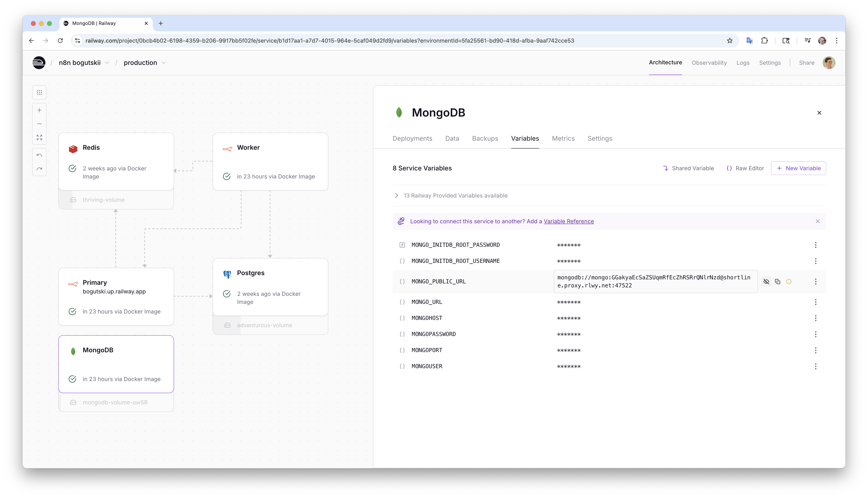Hide the MONGO_PUBLIC_URL value
This screenshot has height=498, width=868.
click(766, 282)
